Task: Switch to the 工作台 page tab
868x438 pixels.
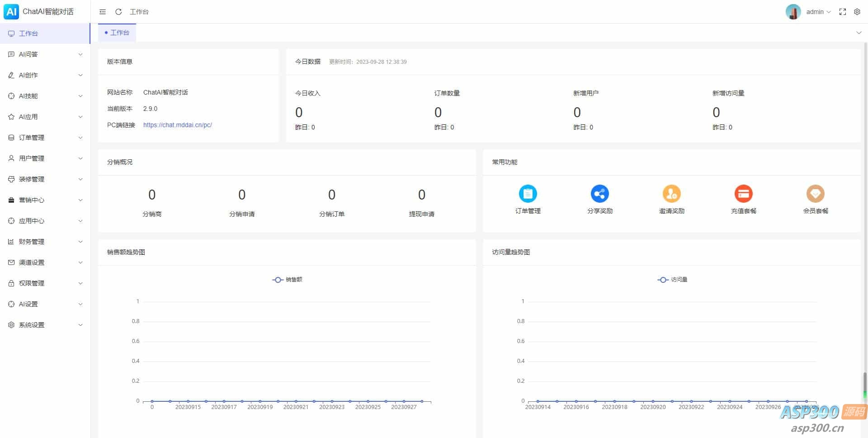Action: [x=117, y=33]
